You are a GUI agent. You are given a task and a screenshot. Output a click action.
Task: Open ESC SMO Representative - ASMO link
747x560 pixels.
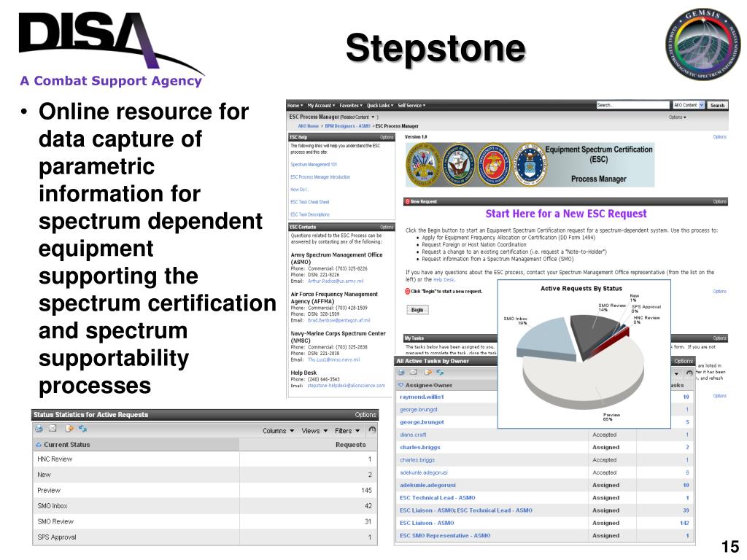point(445,535)
